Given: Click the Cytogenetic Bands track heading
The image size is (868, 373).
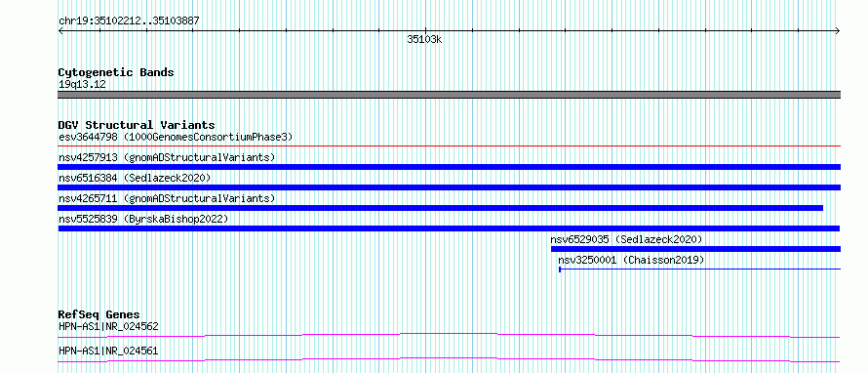Looking at the screenshot, I should point(116,72).
